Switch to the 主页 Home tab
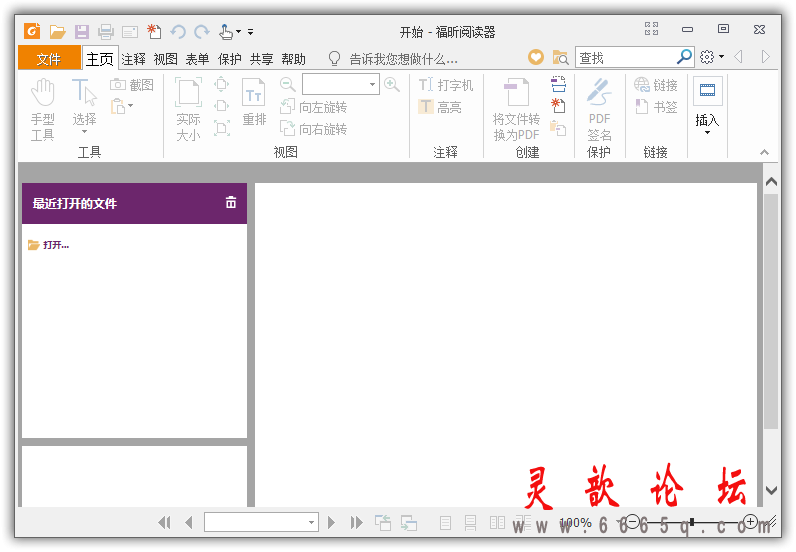796x552 pixels. point(100,59)
